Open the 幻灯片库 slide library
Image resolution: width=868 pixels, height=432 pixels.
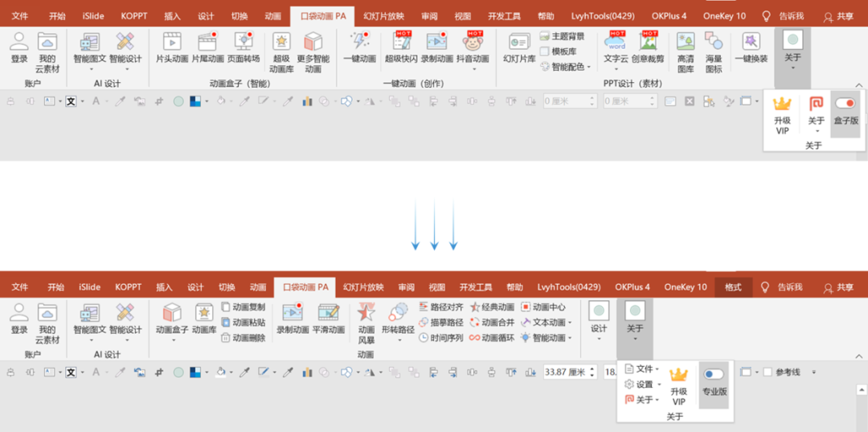click(x=519, y=47)
